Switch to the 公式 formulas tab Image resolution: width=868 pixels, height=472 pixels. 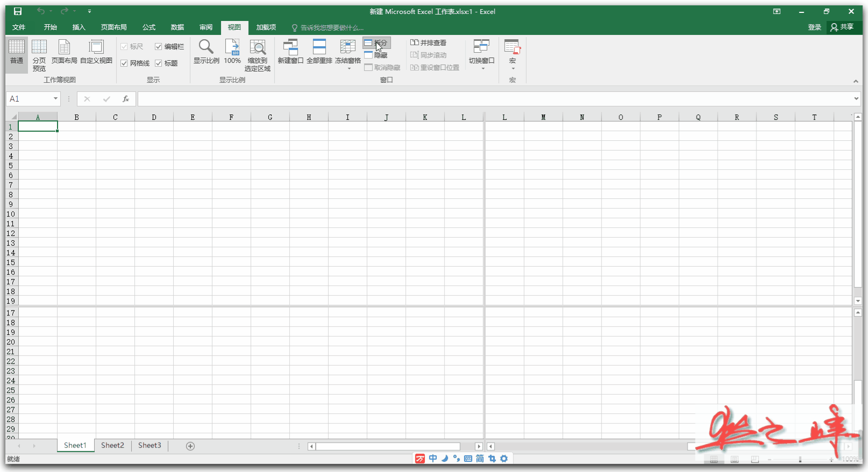(149, 27)
